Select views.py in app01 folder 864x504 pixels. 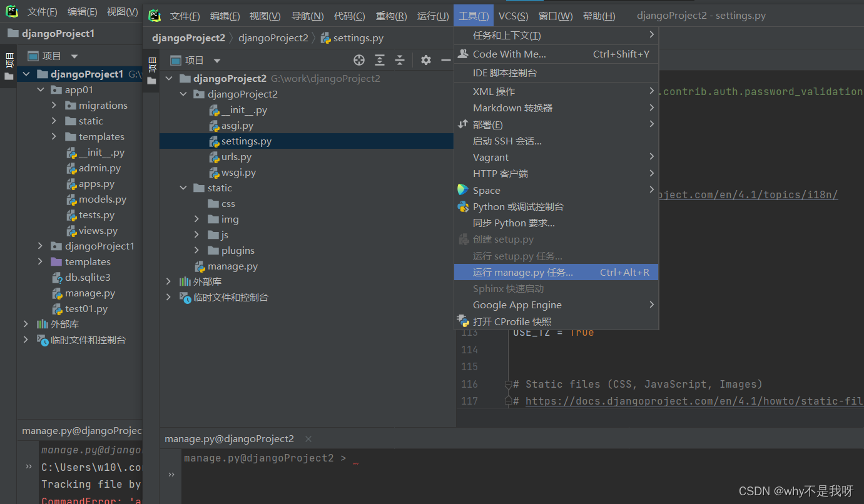[98, 231]
